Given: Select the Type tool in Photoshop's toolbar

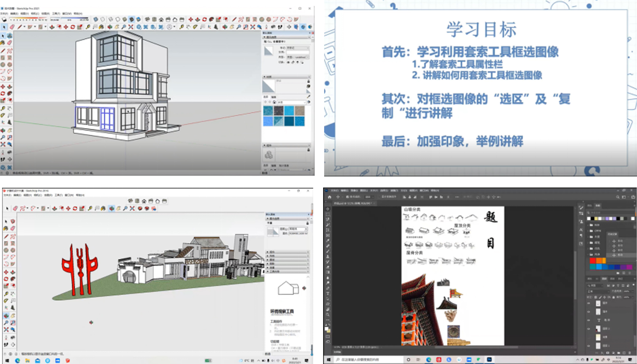Looking at the screenshot, I should [328, 294].
